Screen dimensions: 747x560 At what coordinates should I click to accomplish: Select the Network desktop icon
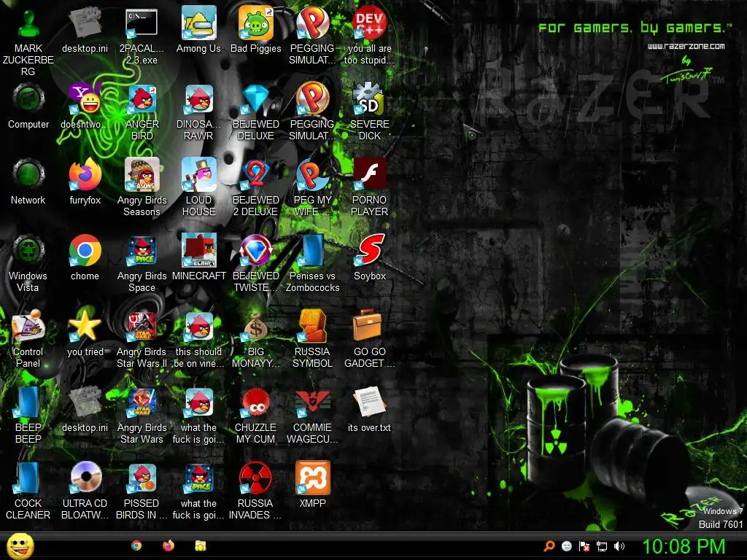coord(28,174)
